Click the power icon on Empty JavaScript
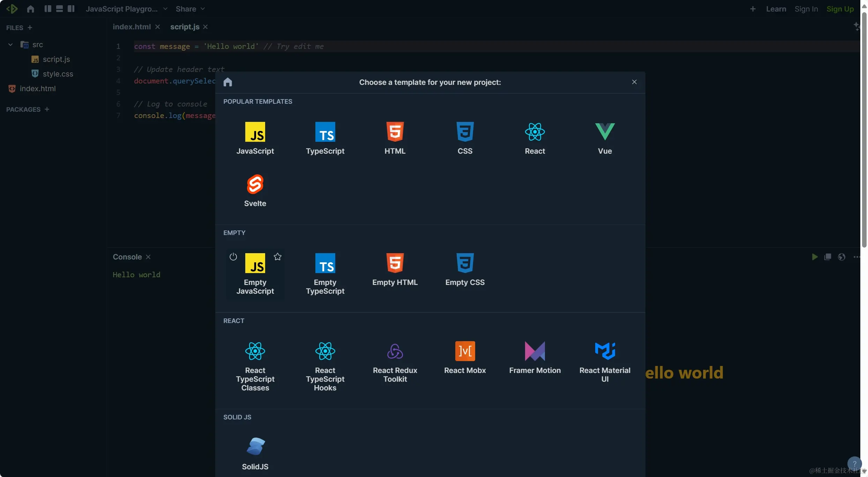 pyautogui.click(x=233, y=257)
